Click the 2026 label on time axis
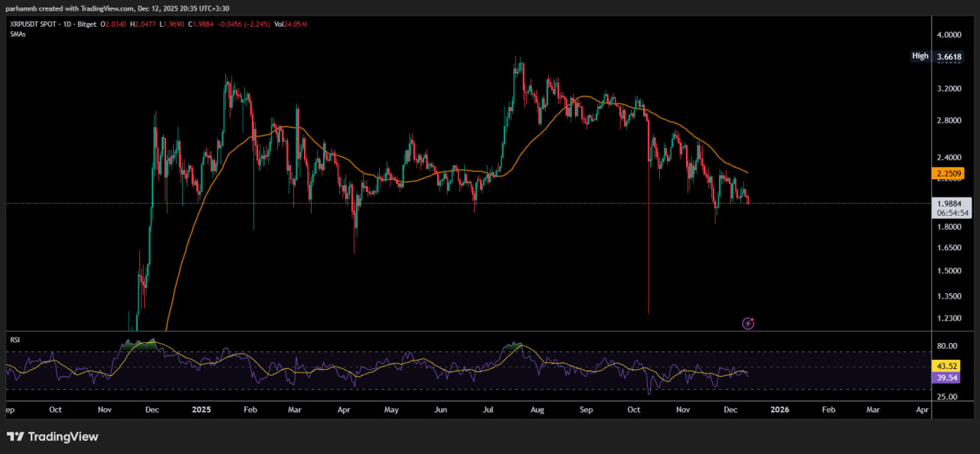Screen dimensions: 980x454 point(779,410)
